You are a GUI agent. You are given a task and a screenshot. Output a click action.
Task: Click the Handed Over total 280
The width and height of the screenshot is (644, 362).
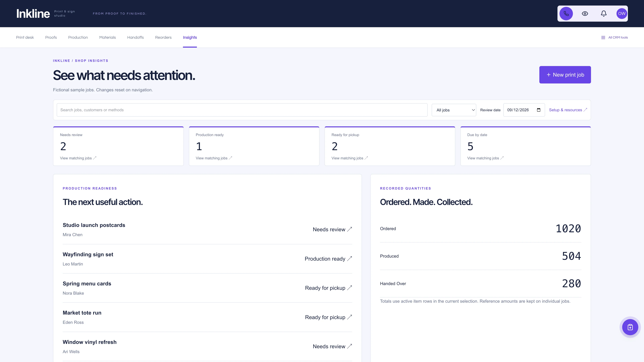pos(572,284)
